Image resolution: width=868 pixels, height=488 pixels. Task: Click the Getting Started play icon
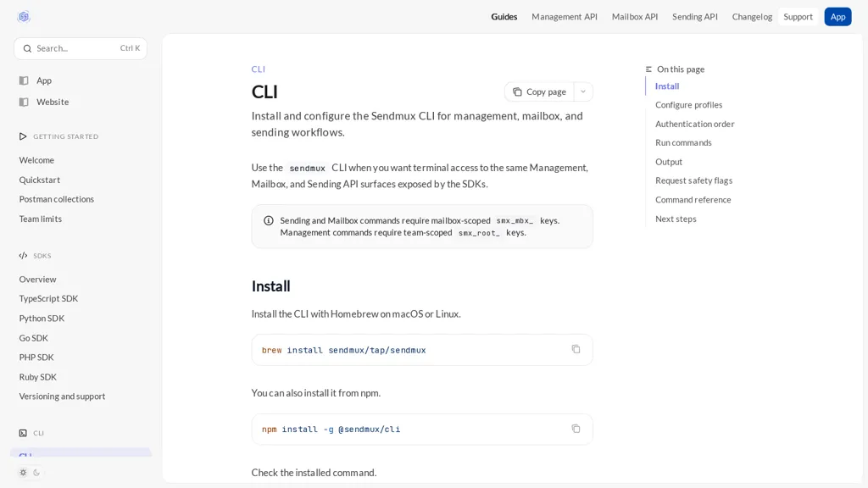click(x=23, y=136)
